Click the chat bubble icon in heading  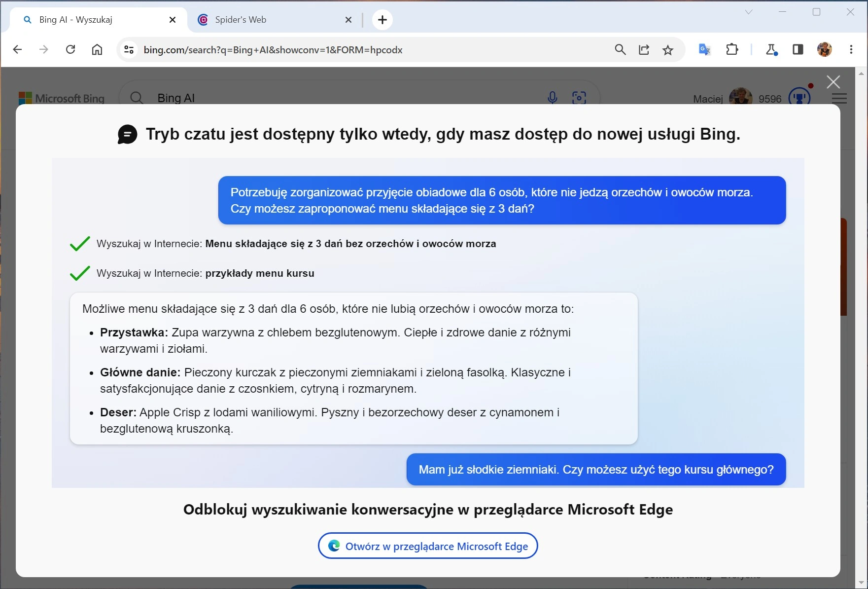[127, 134]
